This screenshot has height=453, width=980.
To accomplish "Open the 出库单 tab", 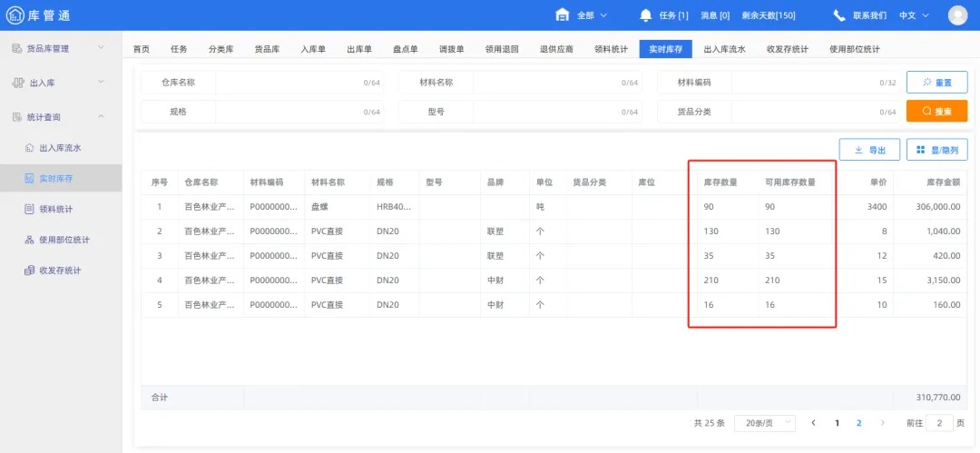I will click(359, 49).
